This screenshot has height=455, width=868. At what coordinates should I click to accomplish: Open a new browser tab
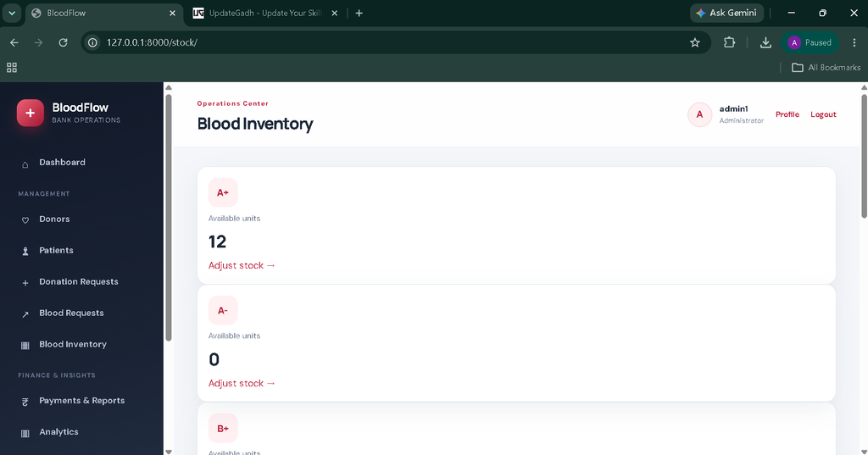pos(359,14)
